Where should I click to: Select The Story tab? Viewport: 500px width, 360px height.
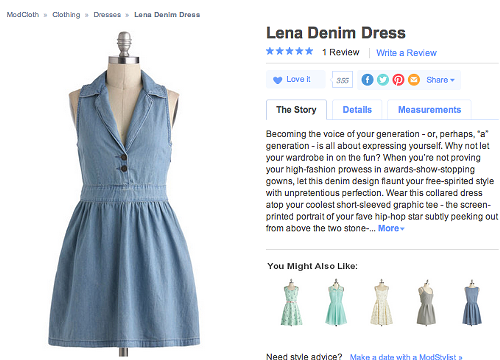[x=296, y=110]
